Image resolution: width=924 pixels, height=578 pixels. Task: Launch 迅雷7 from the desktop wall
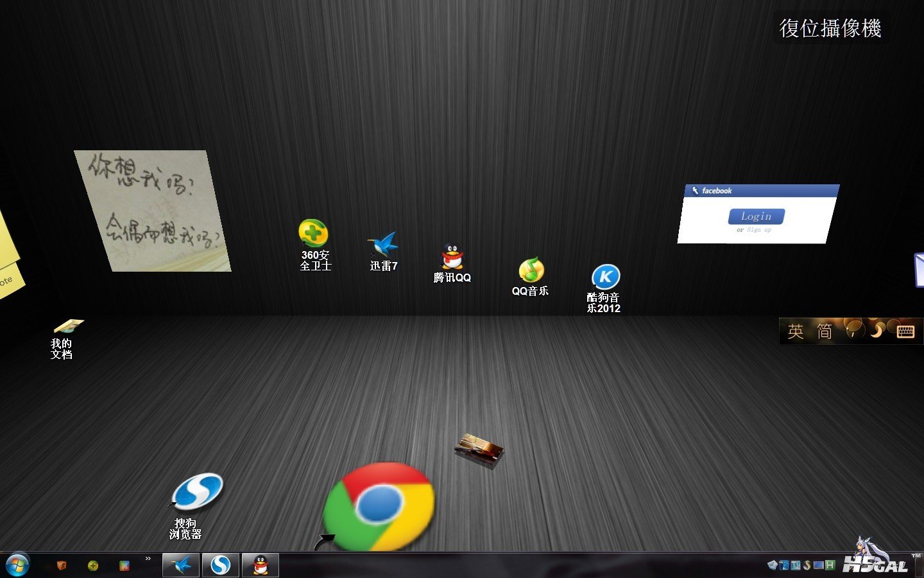point(383,251)
